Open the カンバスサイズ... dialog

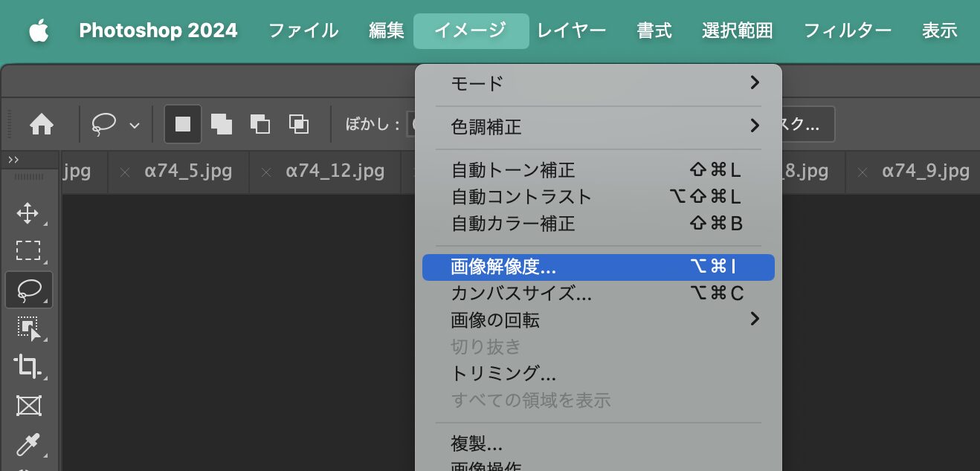tap(599, 293)
